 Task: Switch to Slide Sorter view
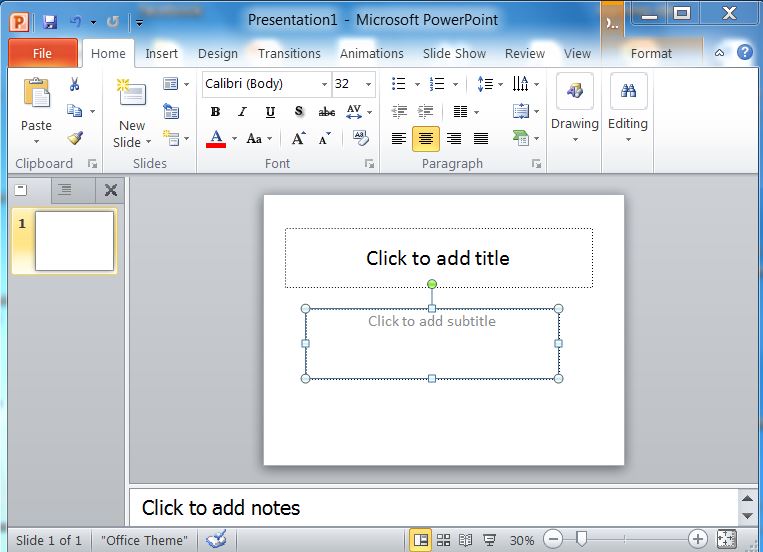(443, 540)
